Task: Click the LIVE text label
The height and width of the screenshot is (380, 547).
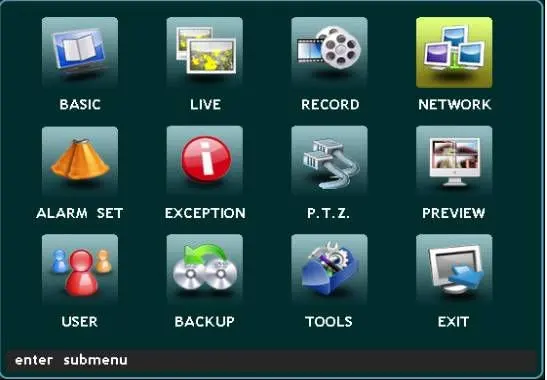Action: (x=205, y=104)
